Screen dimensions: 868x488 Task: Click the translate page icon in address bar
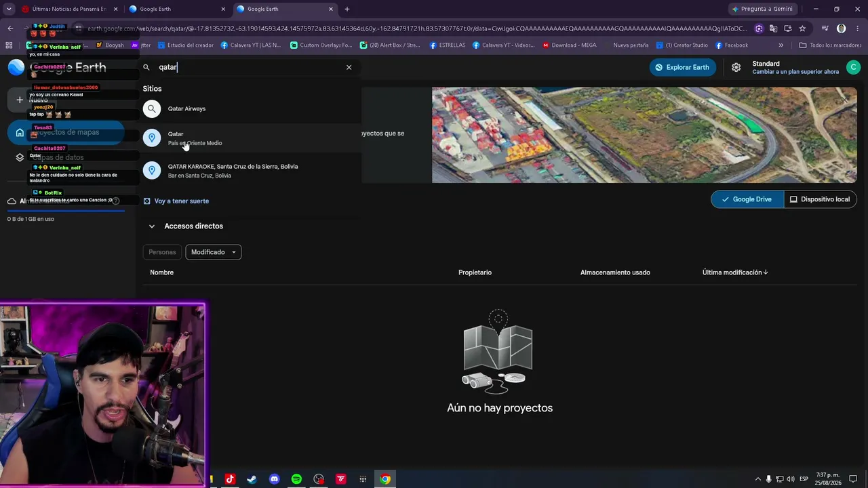[773, 28]
